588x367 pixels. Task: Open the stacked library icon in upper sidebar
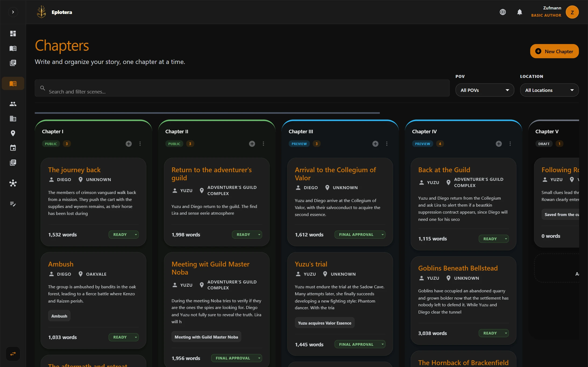13,63
